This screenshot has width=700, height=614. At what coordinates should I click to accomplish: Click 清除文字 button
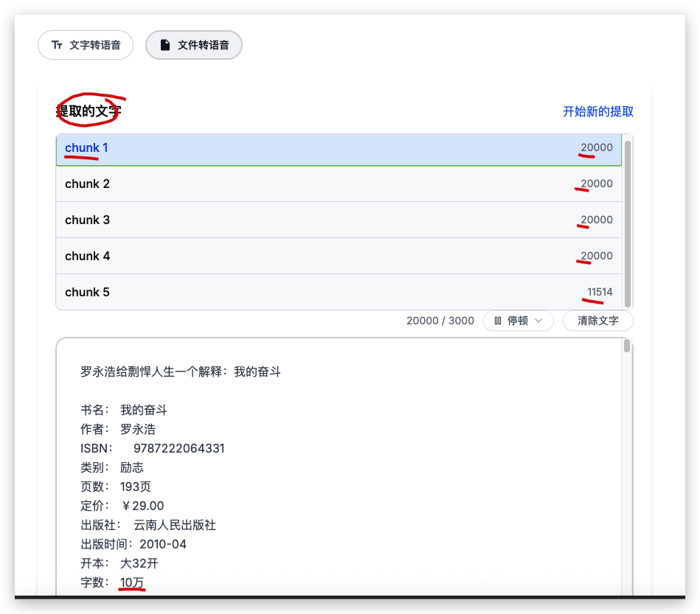pyautogui.click(x=597, y=321)
